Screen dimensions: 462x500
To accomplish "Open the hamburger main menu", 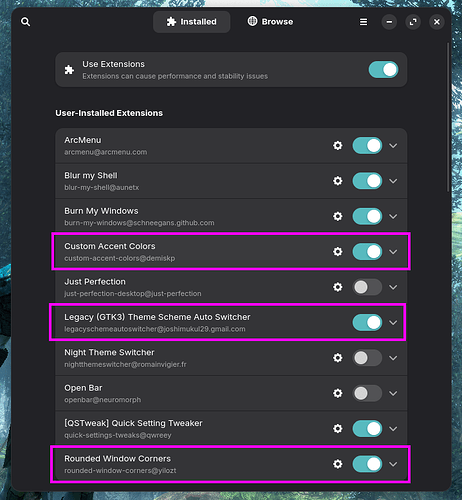I will [x=363, y=22].
